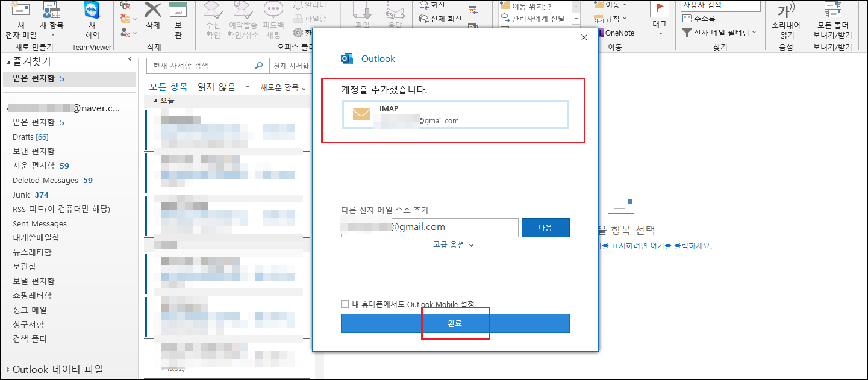The width and height of the screenshot is (868, 380).
Task: Collapse the folder pane with the arrow
Action: (130, 58)
